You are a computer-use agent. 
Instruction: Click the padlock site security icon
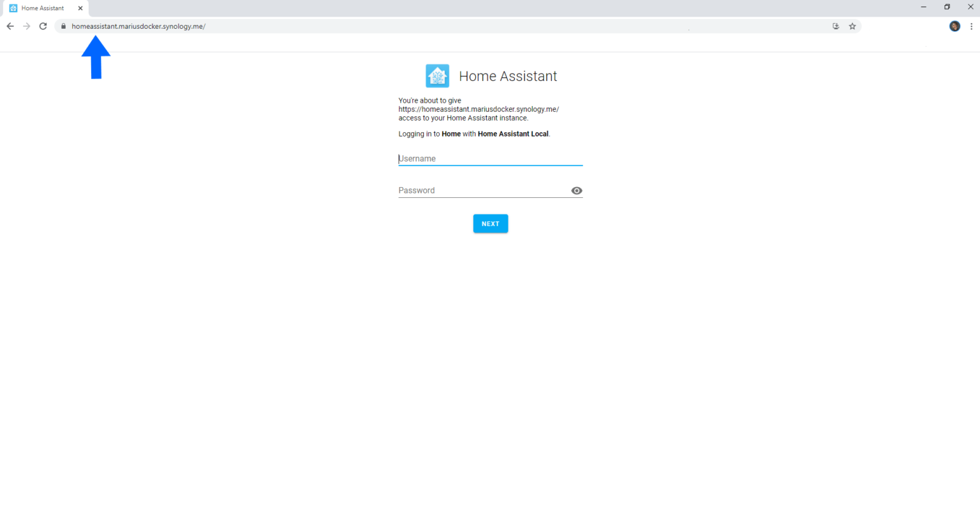point(63,26)
